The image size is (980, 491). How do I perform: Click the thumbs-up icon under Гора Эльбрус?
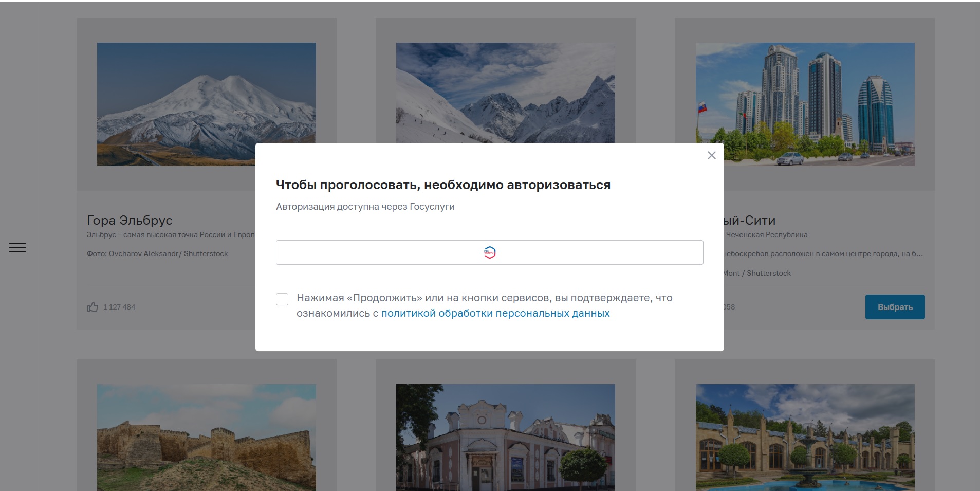point(93,307)
